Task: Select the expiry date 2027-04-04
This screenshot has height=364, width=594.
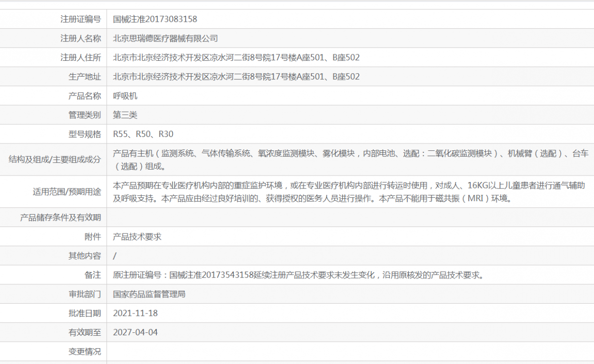Action: (x=136, y=332)
